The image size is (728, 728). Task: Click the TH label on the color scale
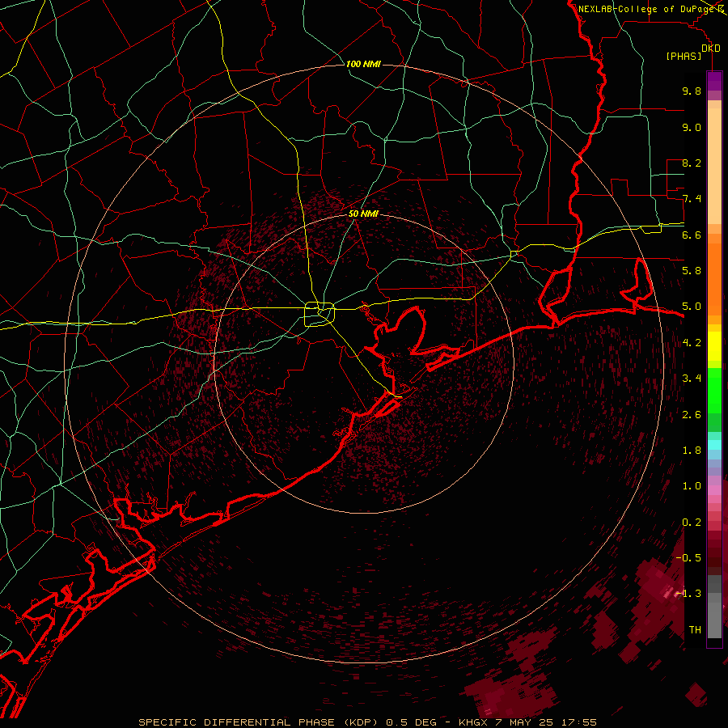click(x=695, y=630)
